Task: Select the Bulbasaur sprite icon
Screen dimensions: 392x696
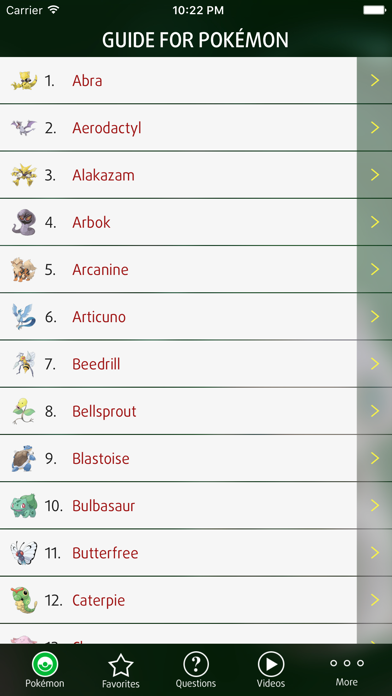Action: 24,506
